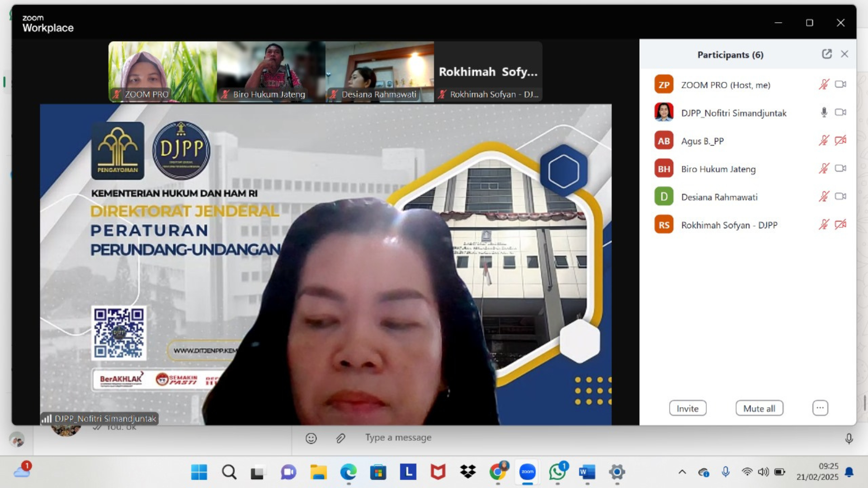Click Desiana Rahmawati camera icon
Viewport: 868px width, 488px height.
click(x=840, y=197)
